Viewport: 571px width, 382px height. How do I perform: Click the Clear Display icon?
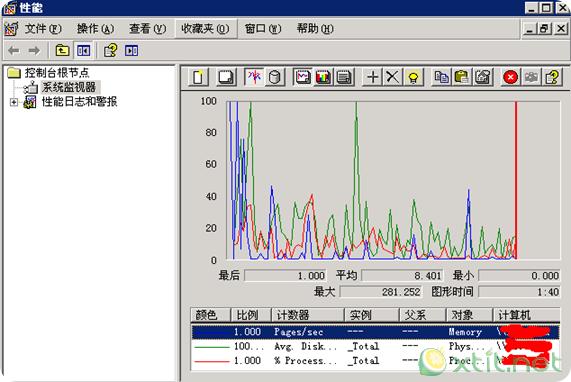[226, 77]
